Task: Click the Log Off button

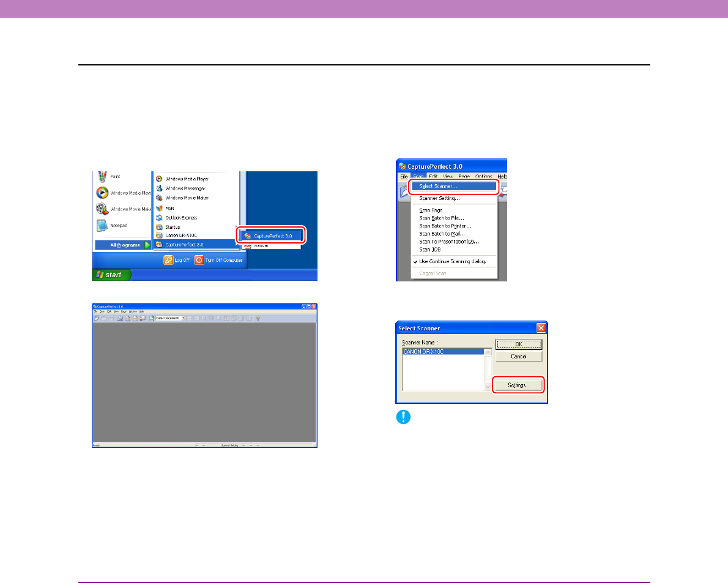Action: point(176,260)
